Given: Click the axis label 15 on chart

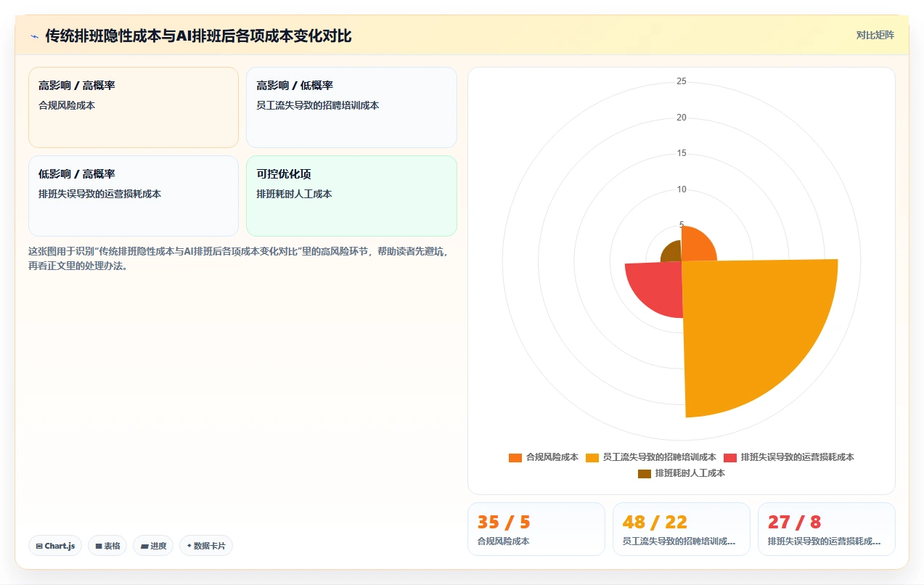Looking at the screenshot, I should click(x=682, y=153).
